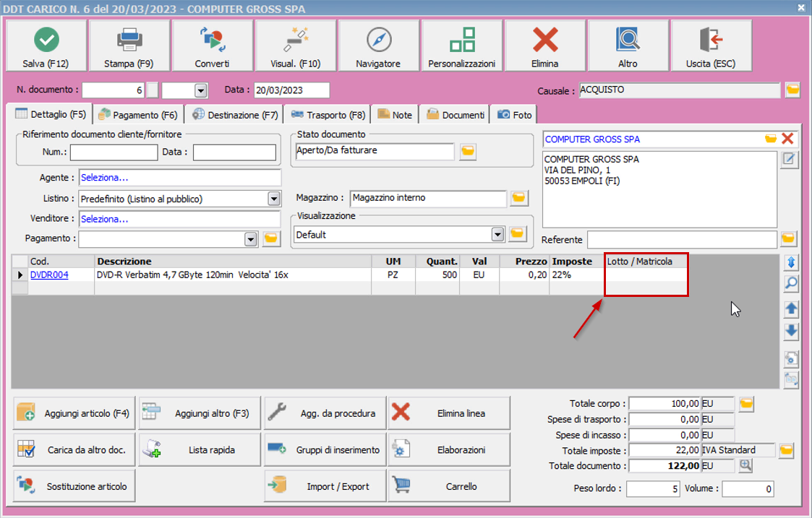The width and height of the screenshot is (812, 518).
Task: Open the Referente folder lookup icon
Action: pyautogui.click(x=789, y=238)
